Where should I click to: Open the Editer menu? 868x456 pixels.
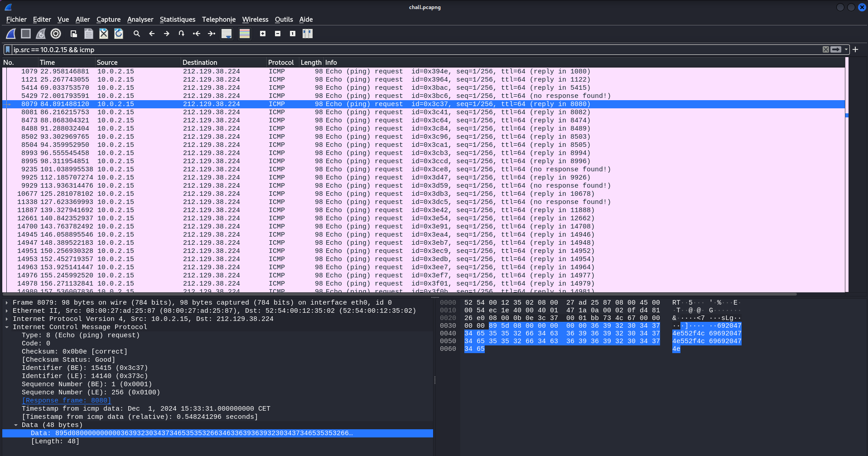pos(42,19)
